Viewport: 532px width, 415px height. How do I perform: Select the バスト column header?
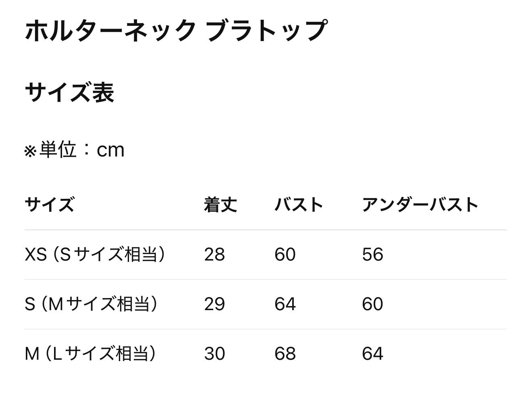[x=299, y=204]
